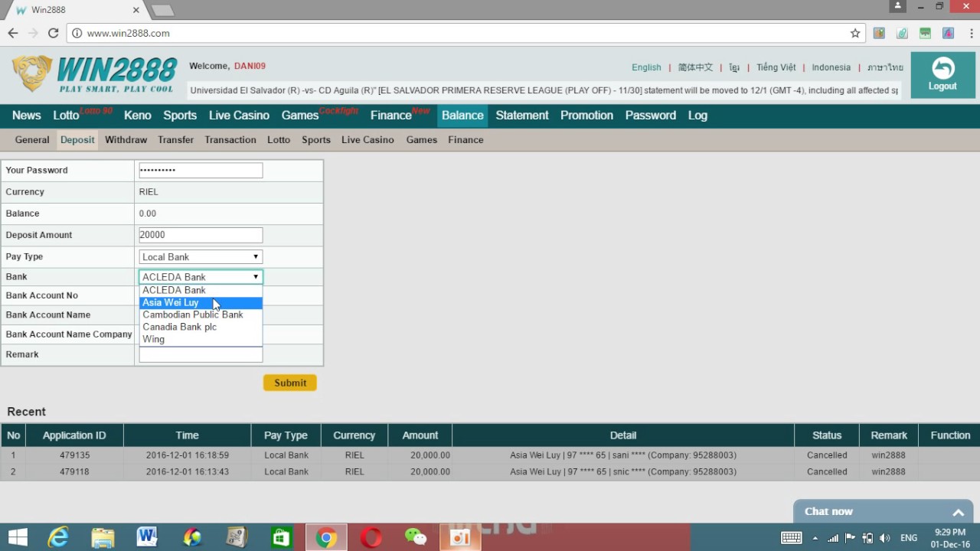Open the Chrome profile person icon

pos(897,6)
